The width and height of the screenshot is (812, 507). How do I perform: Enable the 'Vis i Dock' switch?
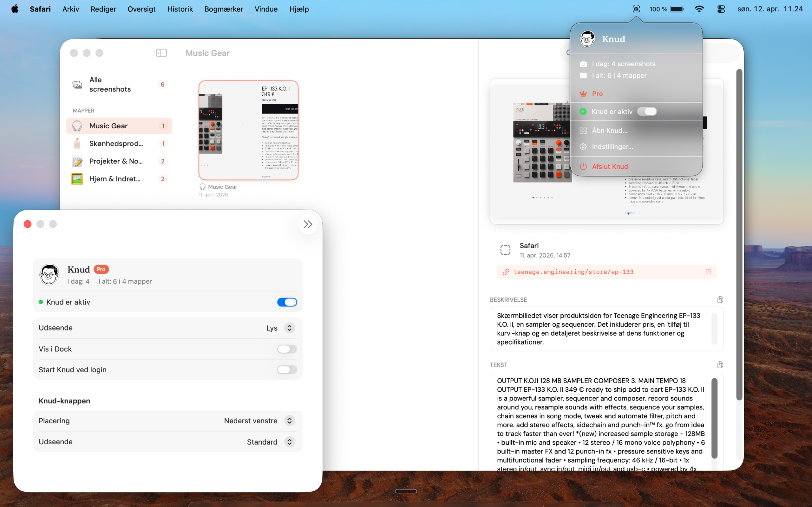(x=287, y=349)
